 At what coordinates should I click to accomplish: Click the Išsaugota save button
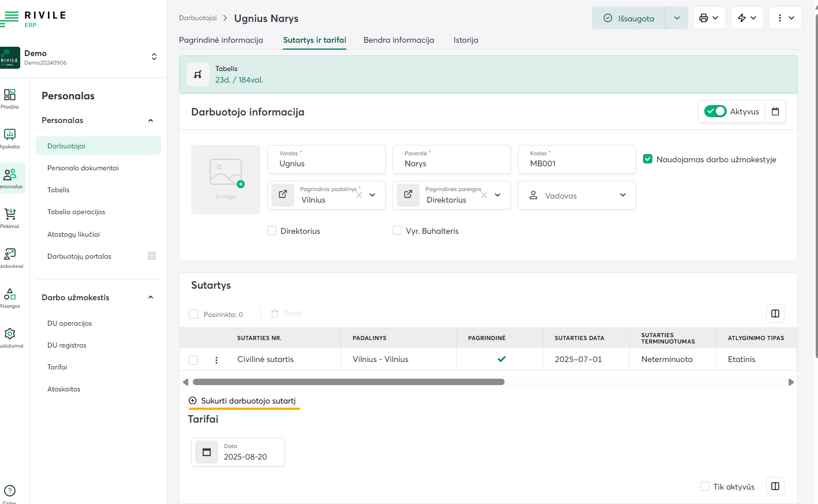click(x=629, y=18)
